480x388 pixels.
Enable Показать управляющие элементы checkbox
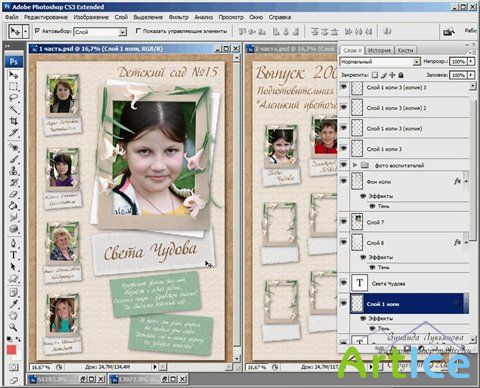coord(138,31)
